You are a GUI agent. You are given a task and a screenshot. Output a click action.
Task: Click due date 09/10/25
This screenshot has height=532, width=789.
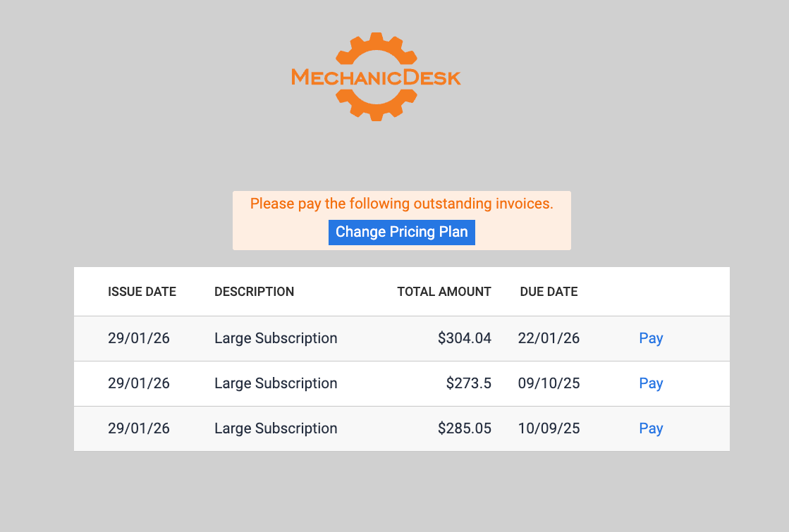pos(548,383)
